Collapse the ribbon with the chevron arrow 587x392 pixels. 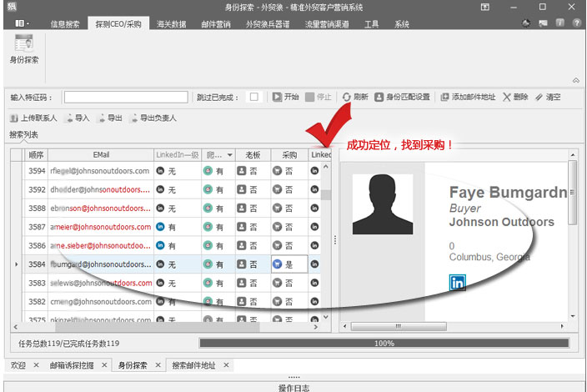click(x=574, y=80)
